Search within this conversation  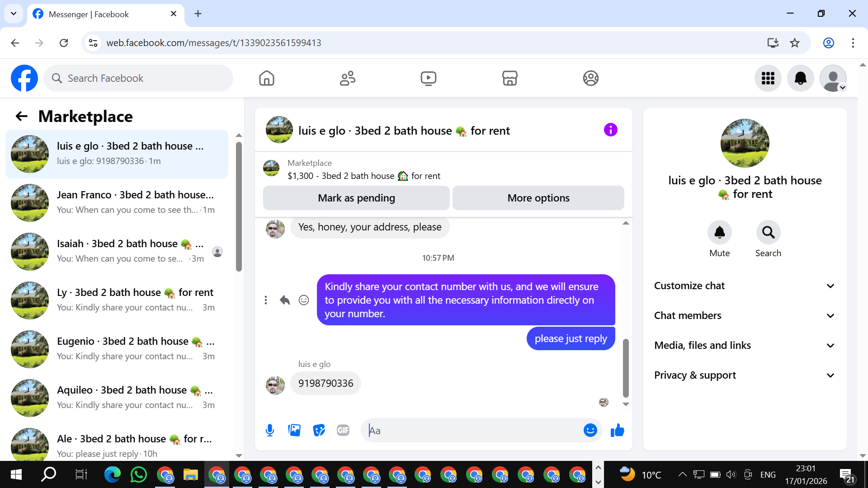tap(768, 233)
